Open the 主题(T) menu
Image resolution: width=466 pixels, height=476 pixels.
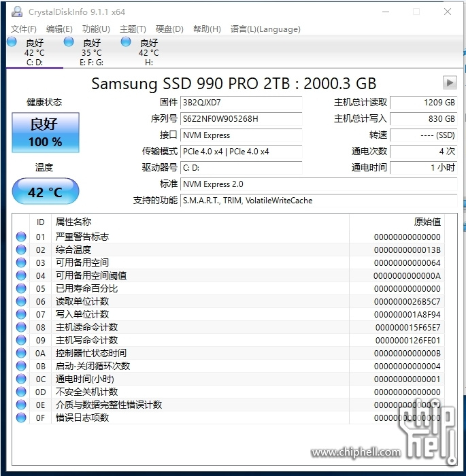[133, 29]
